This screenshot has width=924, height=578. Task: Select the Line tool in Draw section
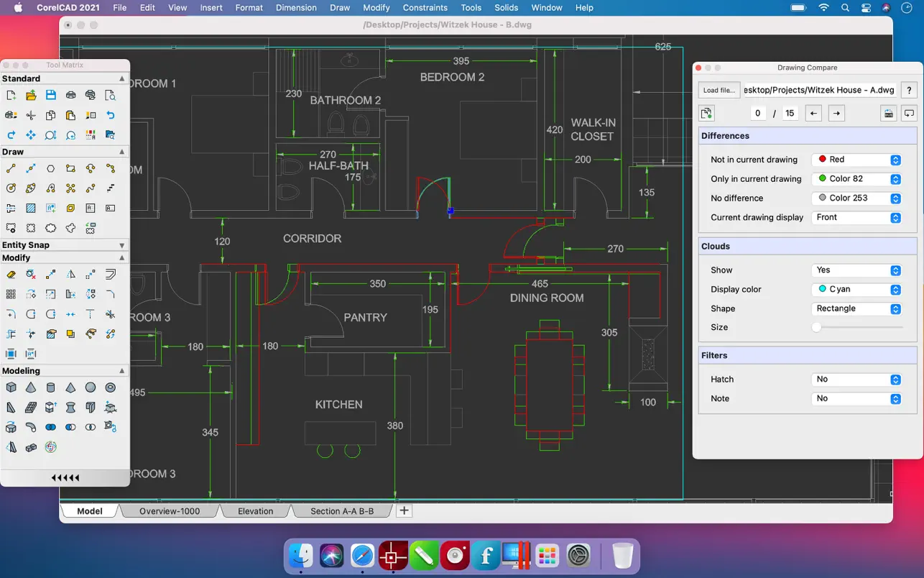11,169
